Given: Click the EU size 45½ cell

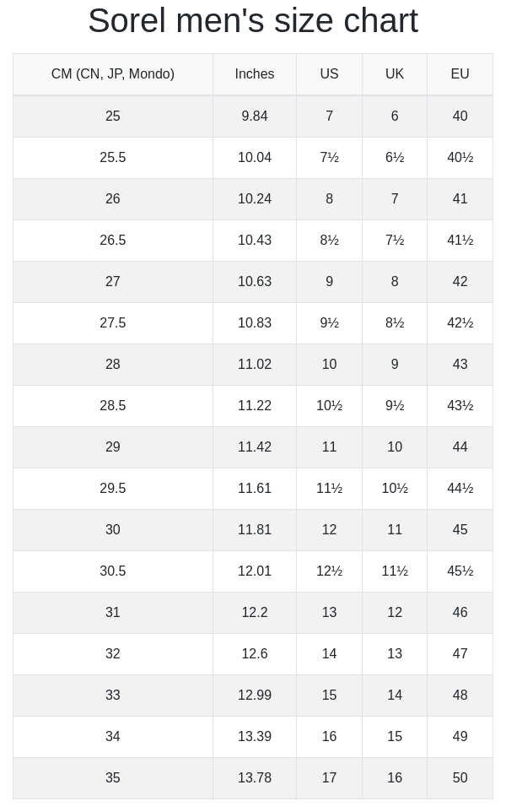Looking at the screenshot, I should pos(460,571).
